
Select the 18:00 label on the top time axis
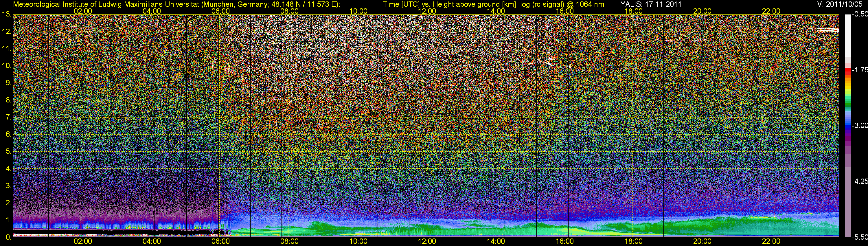[633, 11]
